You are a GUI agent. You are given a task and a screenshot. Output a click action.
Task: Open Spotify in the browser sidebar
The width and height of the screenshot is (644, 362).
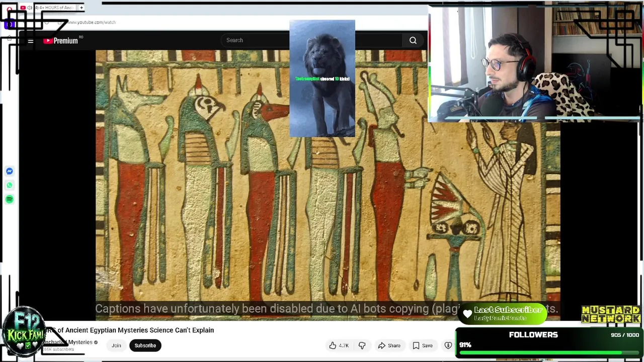10,200
